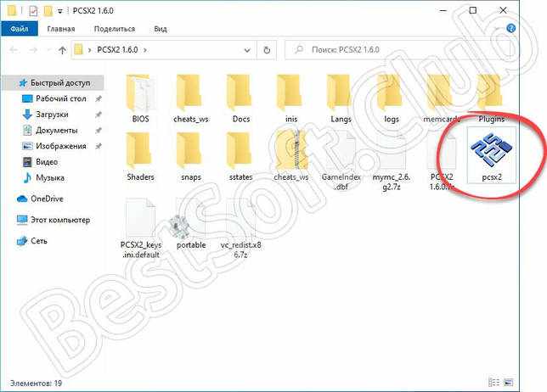Switch to details view in status bar
Image resolution: width=547 pixels, height=392 pixels.
[x=494, y=383]
